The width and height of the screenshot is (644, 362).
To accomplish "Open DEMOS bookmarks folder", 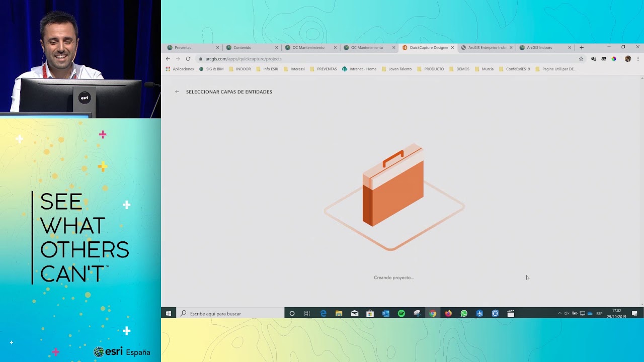I will [459, 69].
